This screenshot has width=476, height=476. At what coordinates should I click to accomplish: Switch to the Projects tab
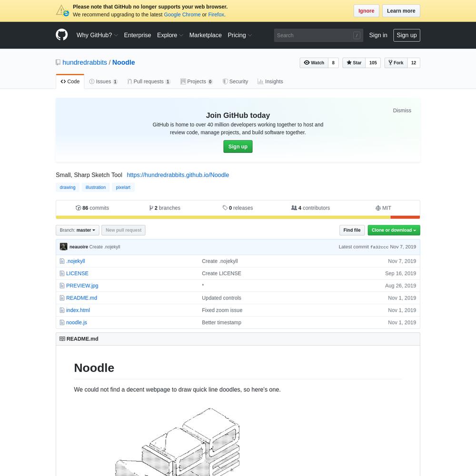(197, 81)
